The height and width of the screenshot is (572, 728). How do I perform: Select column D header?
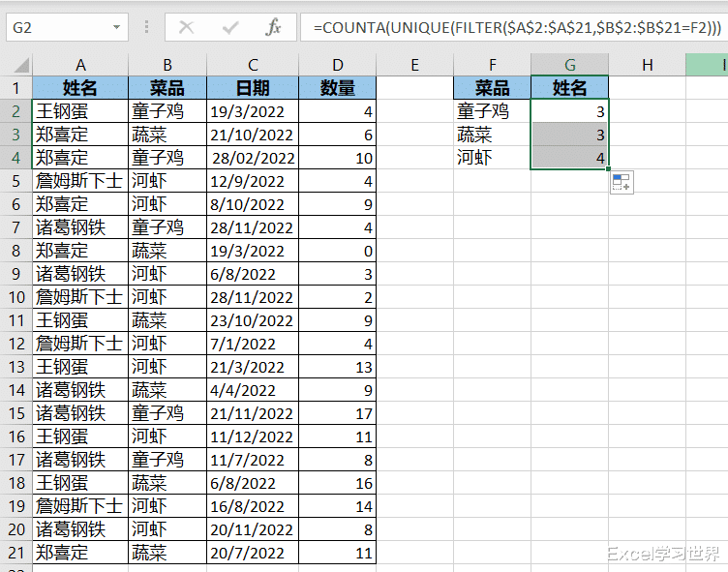pyautogui.click(x=337, y=65)
